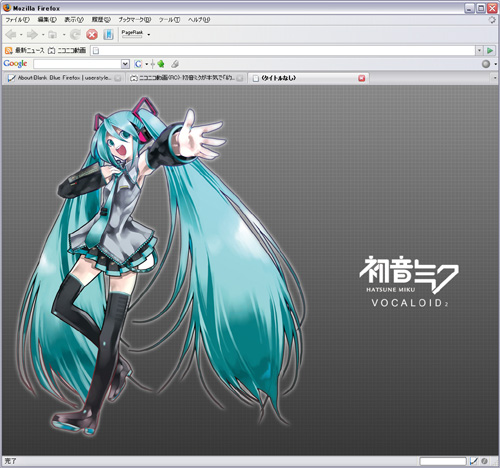Click the status bar progress field
Image resolution: width=500 pixels, height=468 pixels.
(443, 461)
